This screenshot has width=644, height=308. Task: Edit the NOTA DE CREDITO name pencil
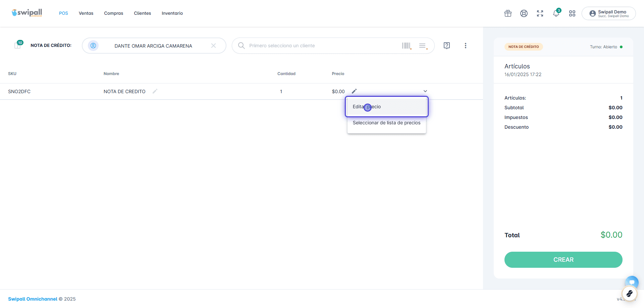click(x=155, y=91)
